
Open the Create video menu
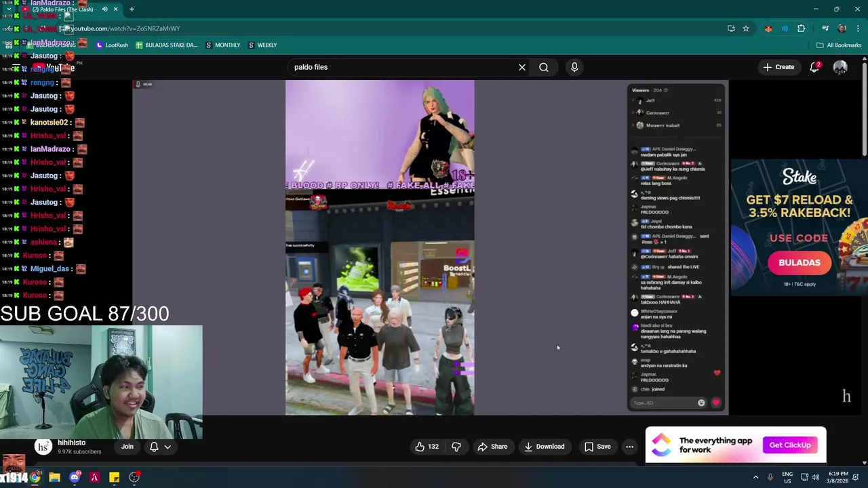778,67
